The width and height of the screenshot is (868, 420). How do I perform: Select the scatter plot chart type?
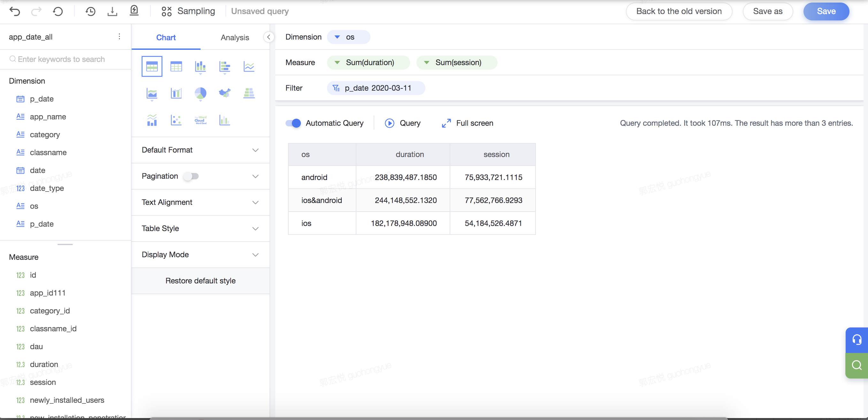(x=176, y=120)
